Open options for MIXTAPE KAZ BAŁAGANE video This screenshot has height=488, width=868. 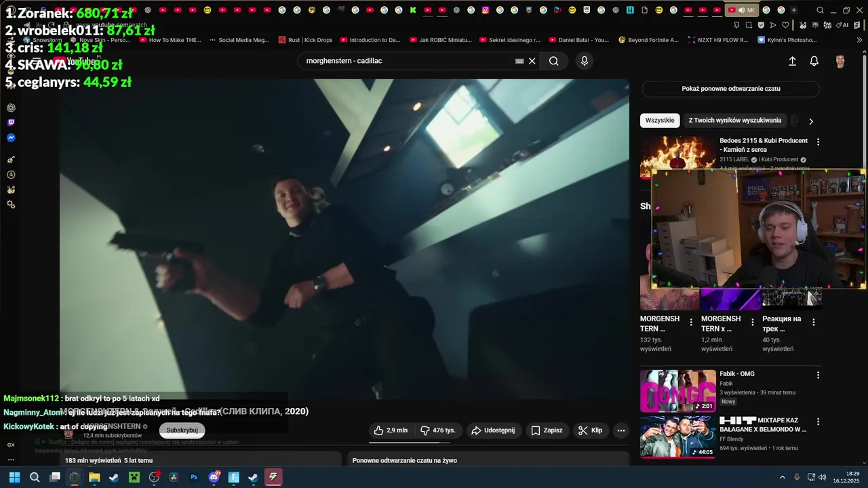[x=818, y=422]
